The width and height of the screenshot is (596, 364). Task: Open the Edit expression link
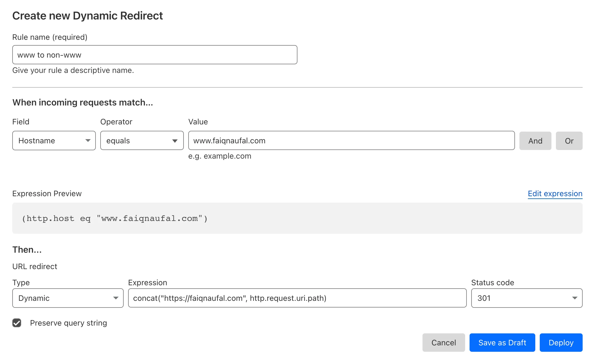555,194
